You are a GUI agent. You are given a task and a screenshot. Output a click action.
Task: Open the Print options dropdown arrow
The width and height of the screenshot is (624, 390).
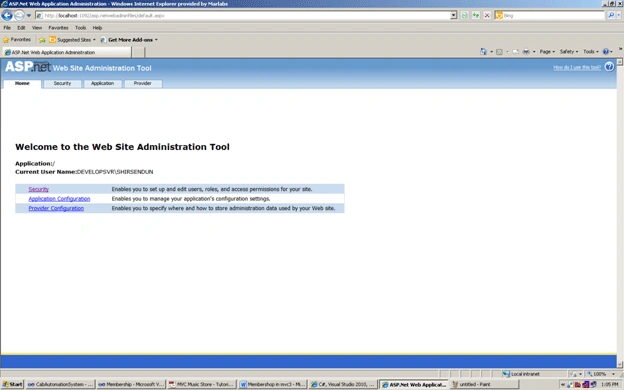[x=534, y=52]
